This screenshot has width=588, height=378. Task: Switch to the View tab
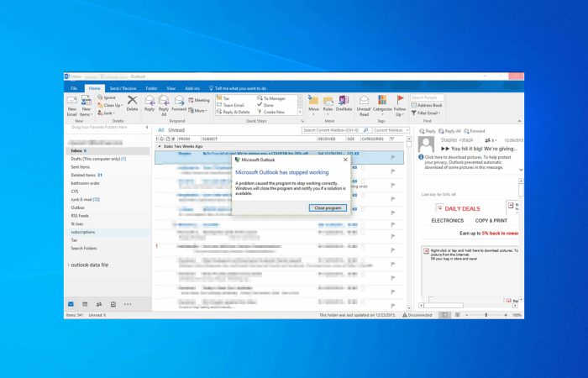point(171,88)
